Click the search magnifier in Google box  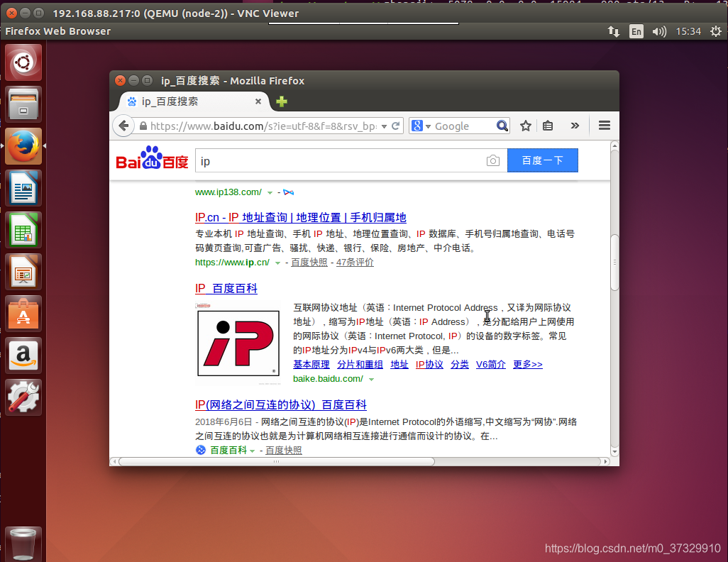[x=502, y=126]
